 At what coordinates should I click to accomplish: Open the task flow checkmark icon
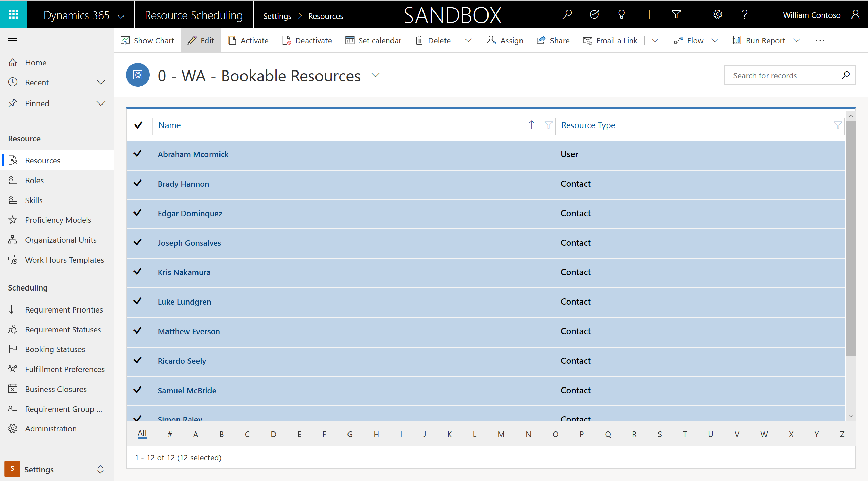[594, 14]
